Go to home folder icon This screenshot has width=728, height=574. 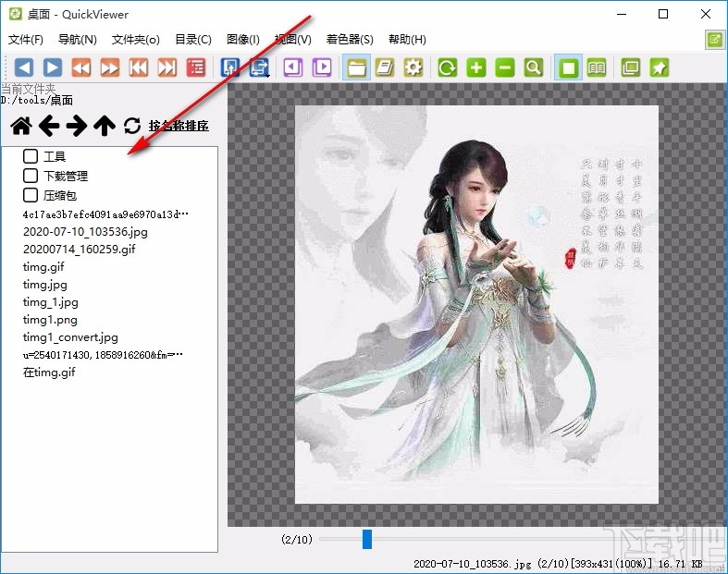[21, 126]
